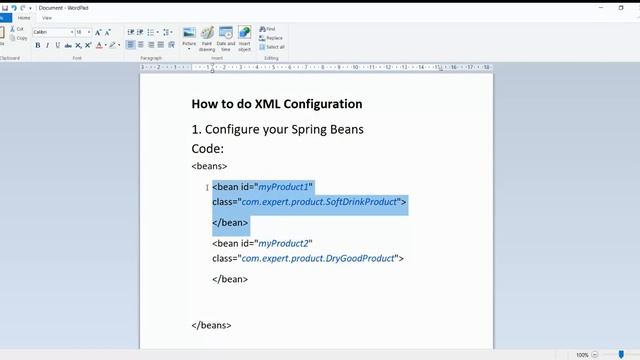The width and height of the screenshot is (640, 360).
Task: Open the highlight color dropdown arrow
Action: click(x=119, y=45)
